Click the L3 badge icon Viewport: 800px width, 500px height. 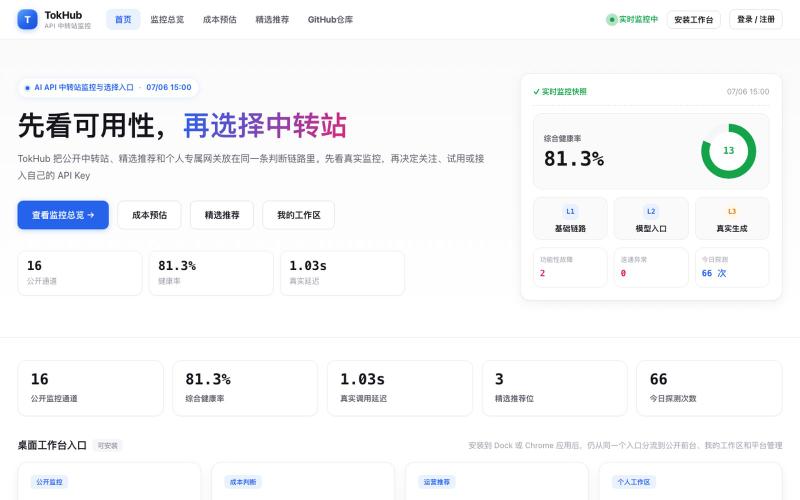(x=732, y=211)
